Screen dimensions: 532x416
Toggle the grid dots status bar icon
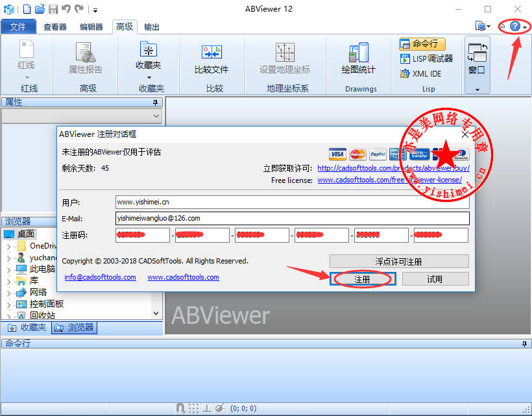click(194, 408)
